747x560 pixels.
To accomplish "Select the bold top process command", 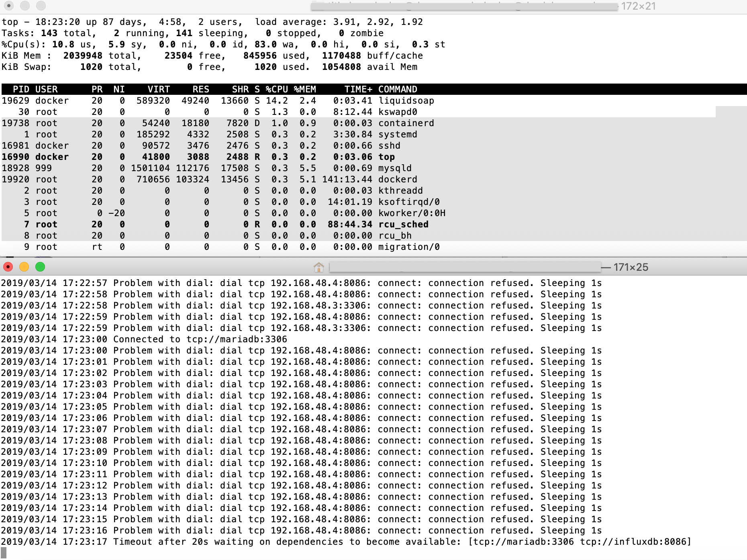I will pos(386,157).
